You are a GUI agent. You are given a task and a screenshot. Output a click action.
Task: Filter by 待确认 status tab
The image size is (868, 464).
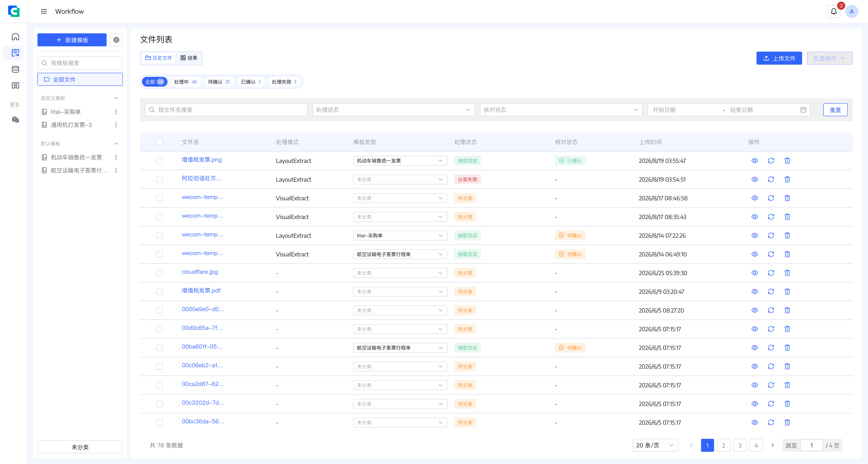pyautogui.click(x=219, y=82)
